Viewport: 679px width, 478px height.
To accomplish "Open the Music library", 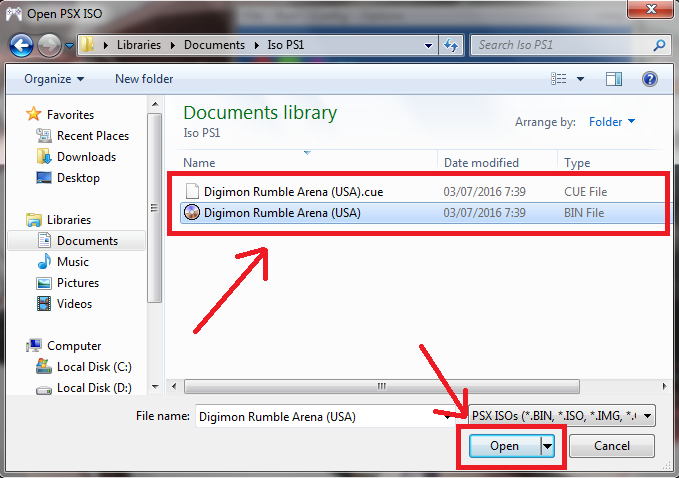I will pyautogui.click(x=73, y=262).
